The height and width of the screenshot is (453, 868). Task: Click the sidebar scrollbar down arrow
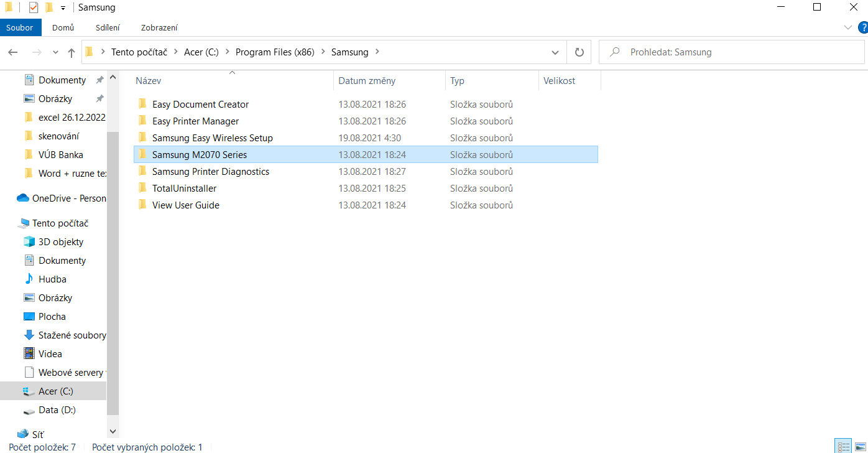113,431
